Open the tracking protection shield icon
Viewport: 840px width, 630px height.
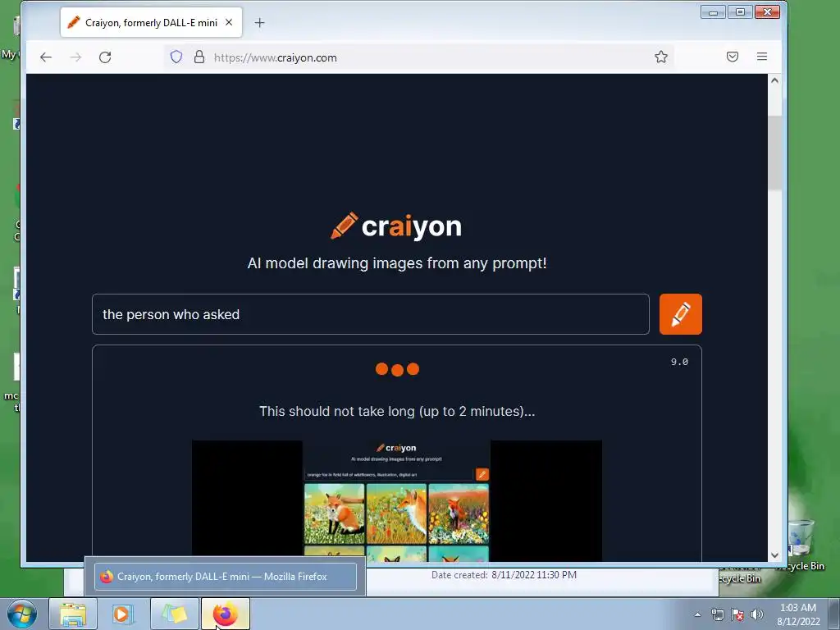[x=176, y=57]
